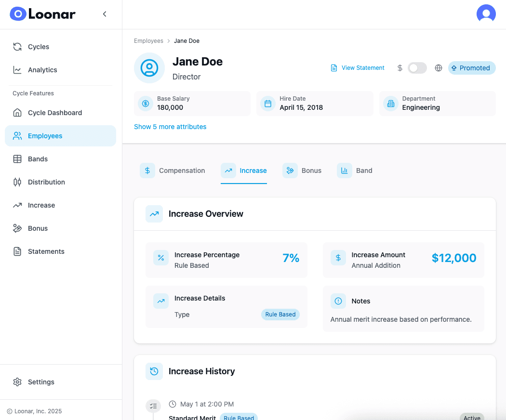The width and height of the screenshot is (506, 420).
Task: Open Settings at sidebar bottom
Action: (41, 382)
